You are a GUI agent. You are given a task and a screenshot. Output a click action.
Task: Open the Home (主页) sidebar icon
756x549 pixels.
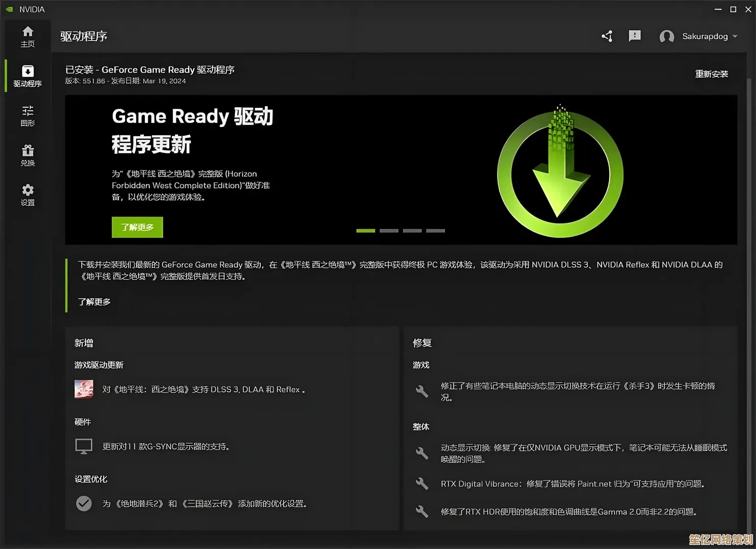click(x=27, y=37)
